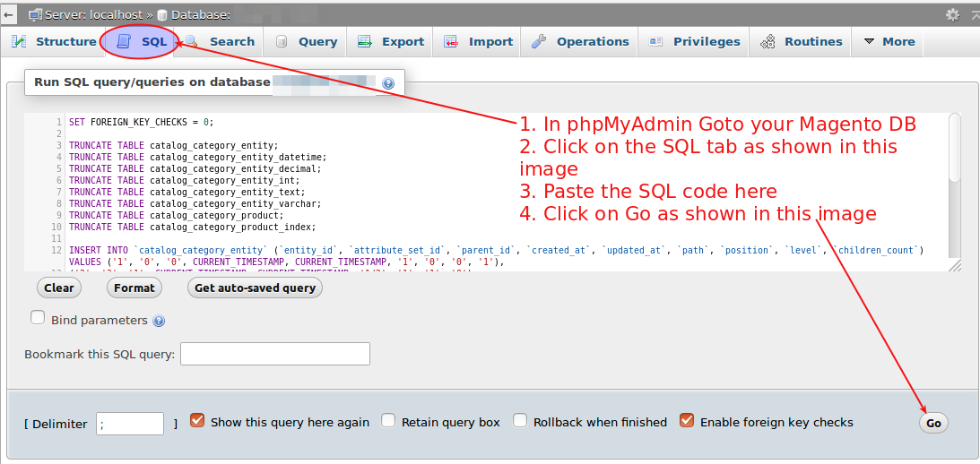The width and height of the screenshot is (980, 464).
Task: Click the Query tab icon
Action: coord(282,42)
